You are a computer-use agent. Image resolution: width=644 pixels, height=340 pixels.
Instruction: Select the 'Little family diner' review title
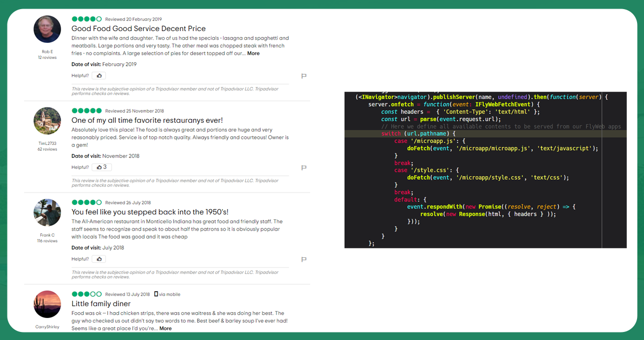pos(101,304)
